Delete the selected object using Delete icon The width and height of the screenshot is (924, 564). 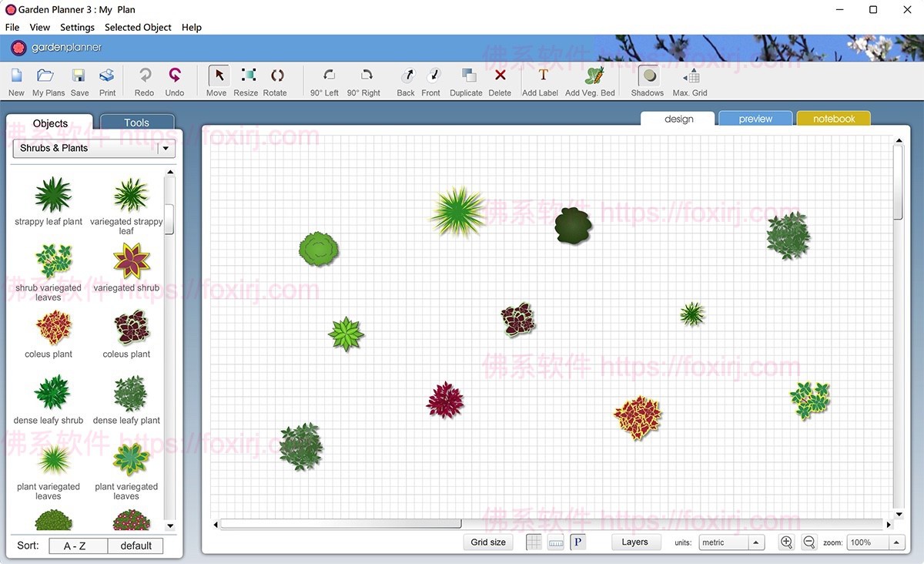point(500,76)
